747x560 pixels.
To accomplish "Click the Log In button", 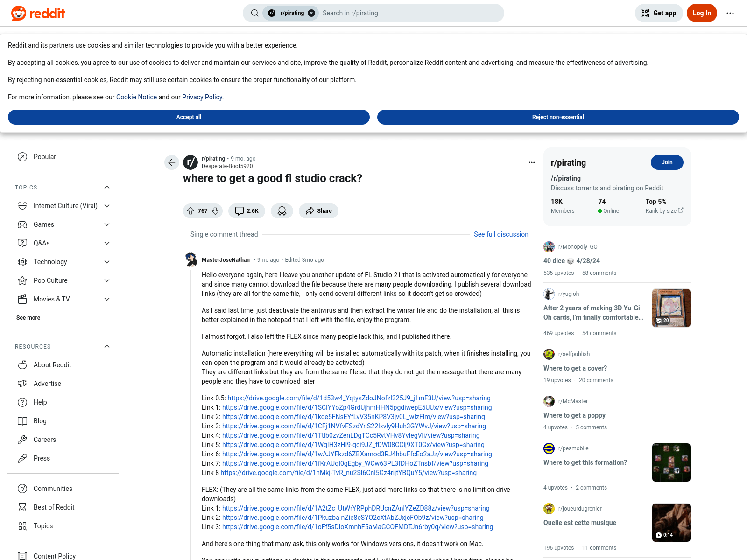I will [702, 13].
